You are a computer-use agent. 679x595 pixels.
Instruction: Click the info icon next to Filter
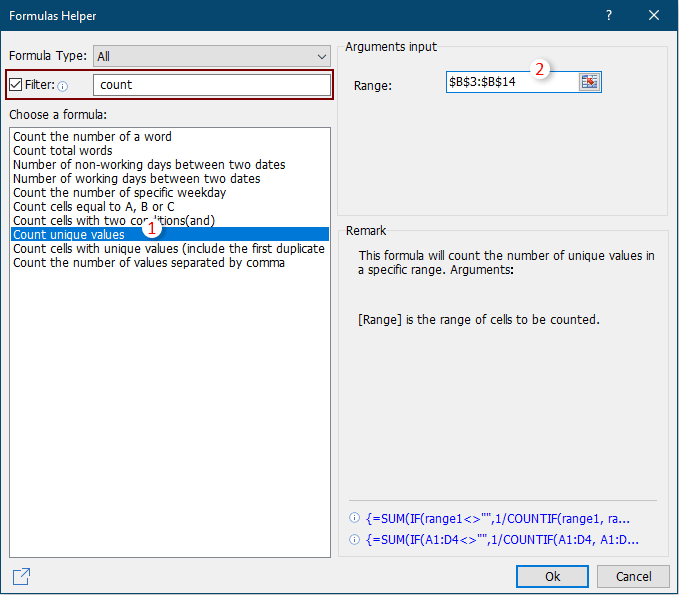62,86
